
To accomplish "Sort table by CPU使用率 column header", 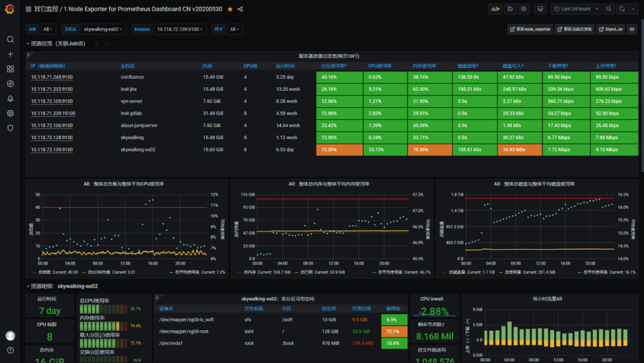I will click(380, 66).
